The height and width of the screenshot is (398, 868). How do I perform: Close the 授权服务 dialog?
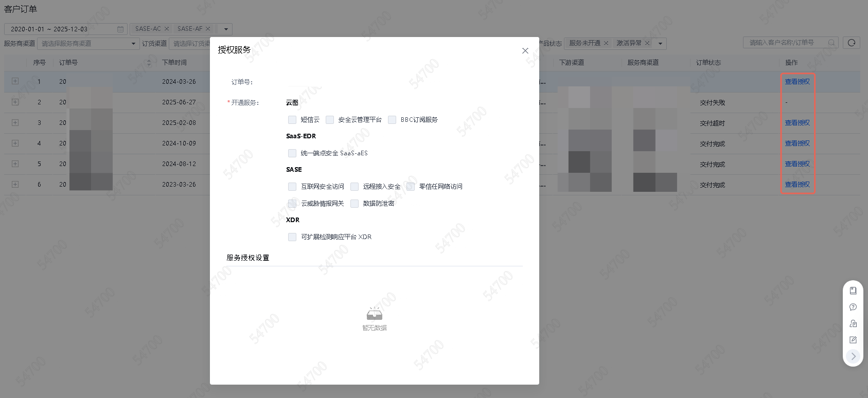click(525, 50)
